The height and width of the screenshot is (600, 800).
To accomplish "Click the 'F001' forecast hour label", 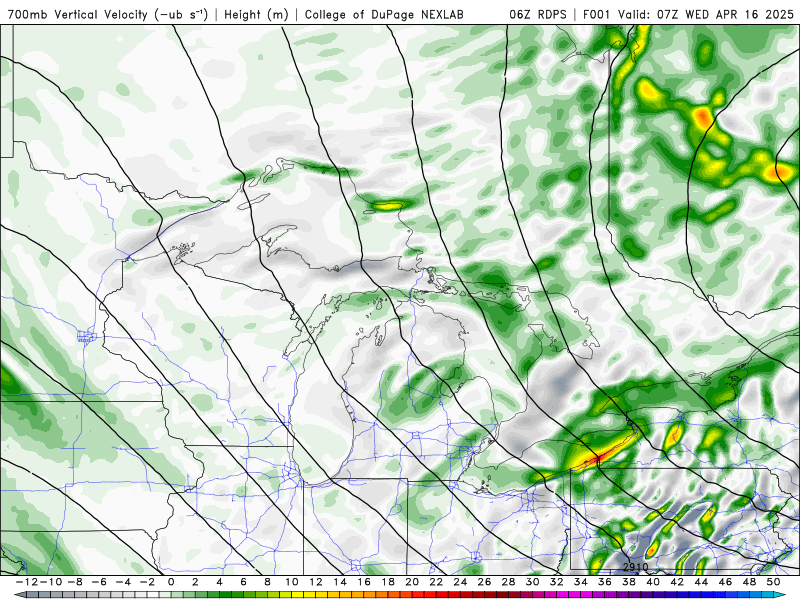I will tap(597, 14).
